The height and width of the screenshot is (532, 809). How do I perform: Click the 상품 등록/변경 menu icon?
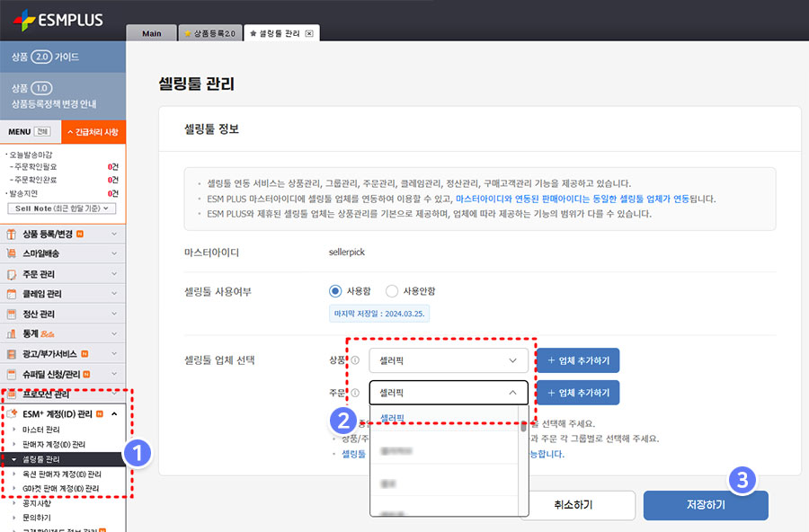click(12, 235)
